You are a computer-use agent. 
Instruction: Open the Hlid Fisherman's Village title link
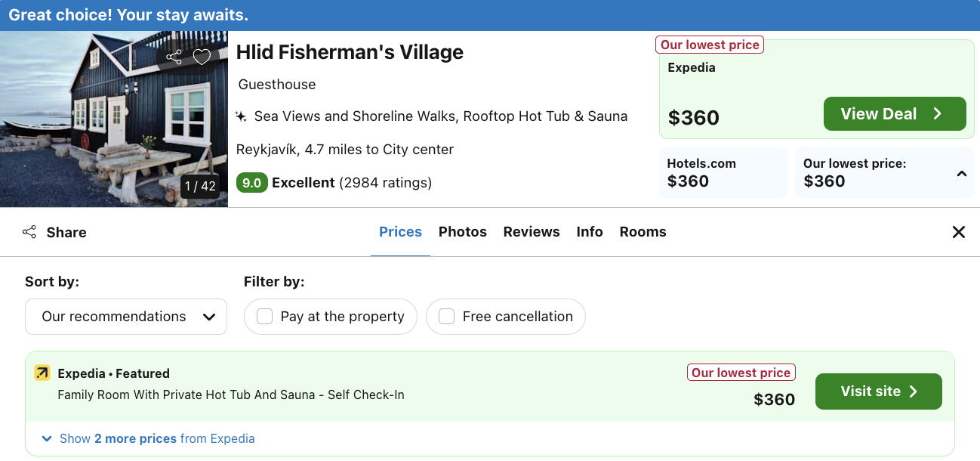pos(350,52)
